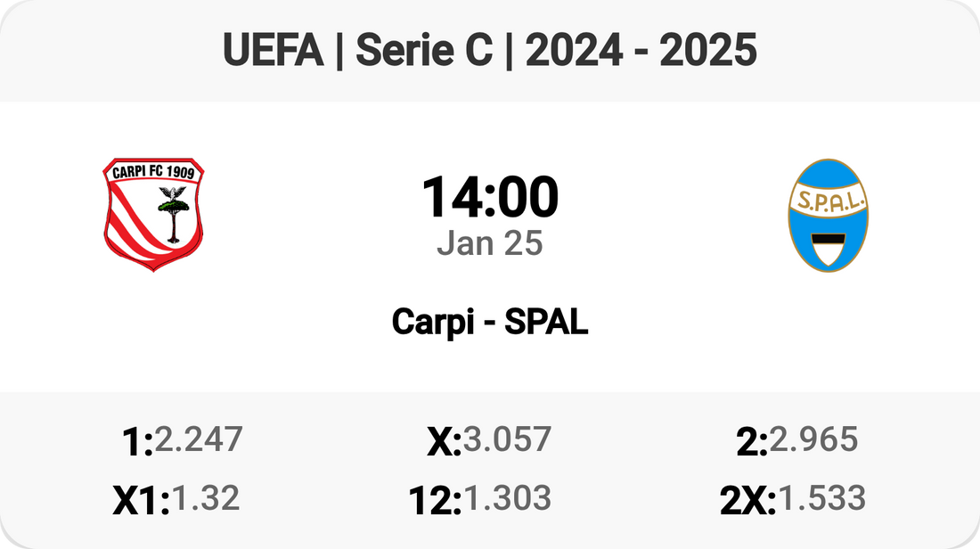Click the S.P.A.L. club logo
Image resolution: width=980 pixels, height=549 pixels.
[829, 215]
